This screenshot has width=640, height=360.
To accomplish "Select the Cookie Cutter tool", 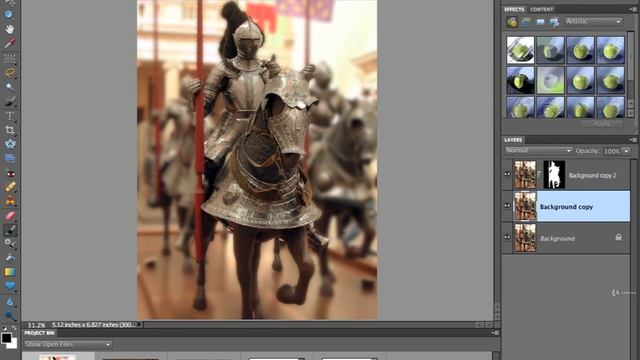I will coord(9,144).
